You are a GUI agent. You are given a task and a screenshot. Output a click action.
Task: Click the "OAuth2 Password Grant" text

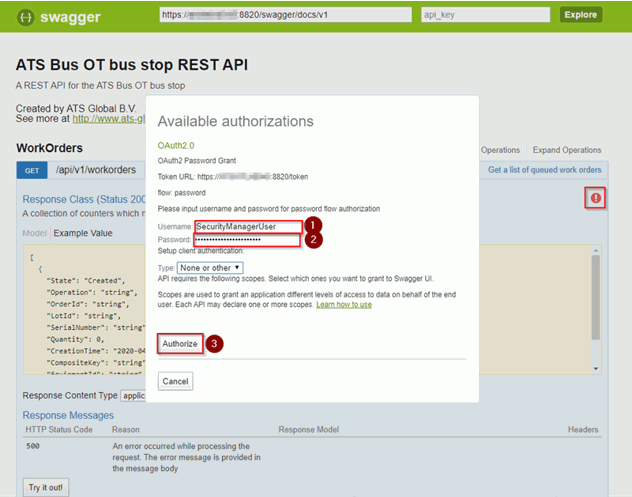coord(197,160)
